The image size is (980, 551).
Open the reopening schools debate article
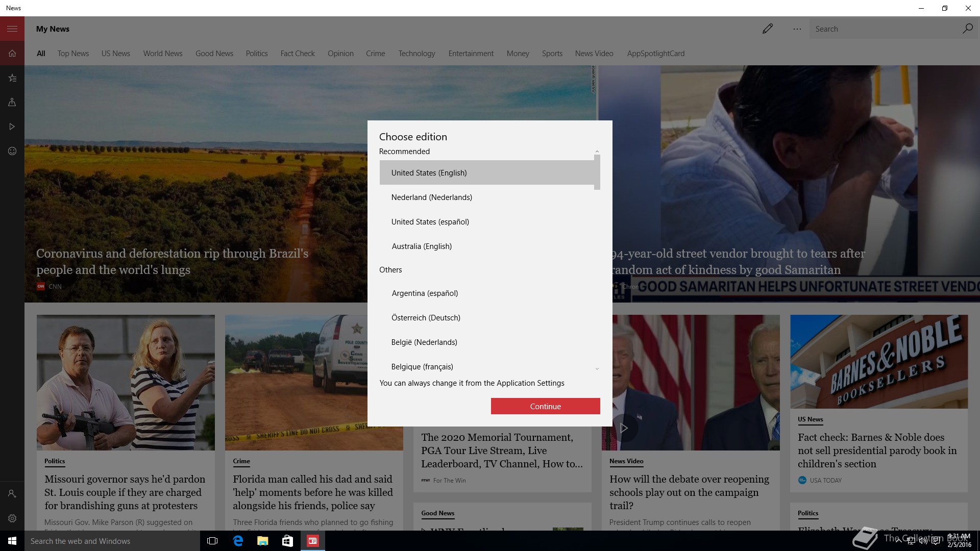[689, 492]
